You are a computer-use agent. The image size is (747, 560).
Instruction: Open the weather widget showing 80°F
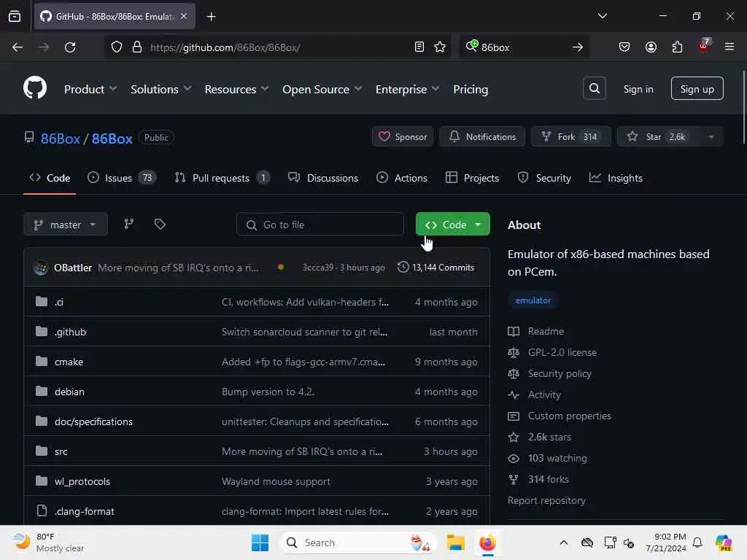[48, 542]
